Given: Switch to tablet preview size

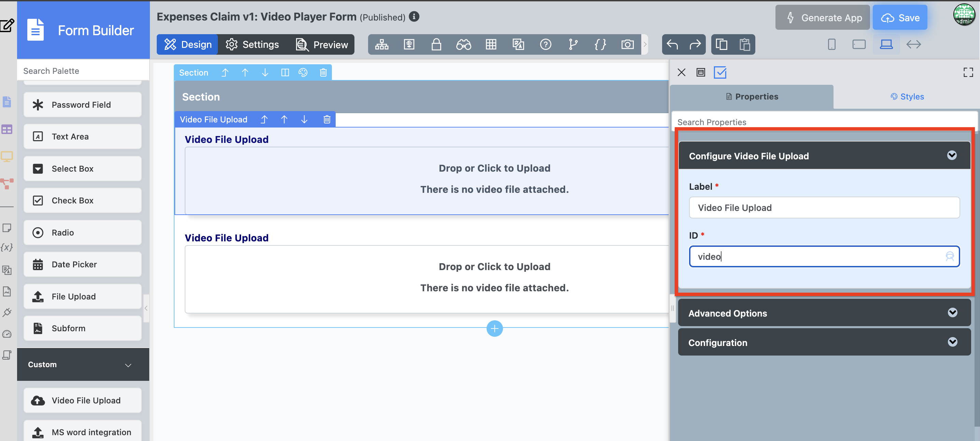Looking at the screenshot, I should [x=859, y=44].
